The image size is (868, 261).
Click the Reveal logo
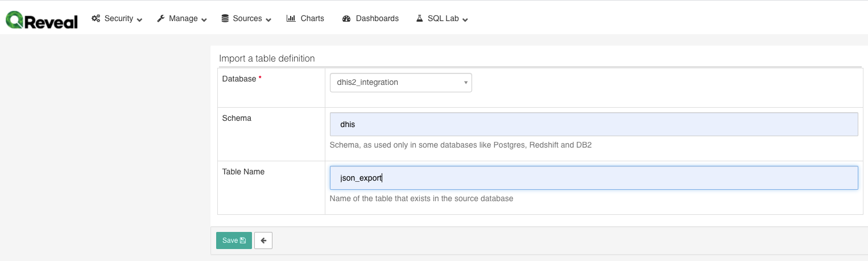(42, 19)
